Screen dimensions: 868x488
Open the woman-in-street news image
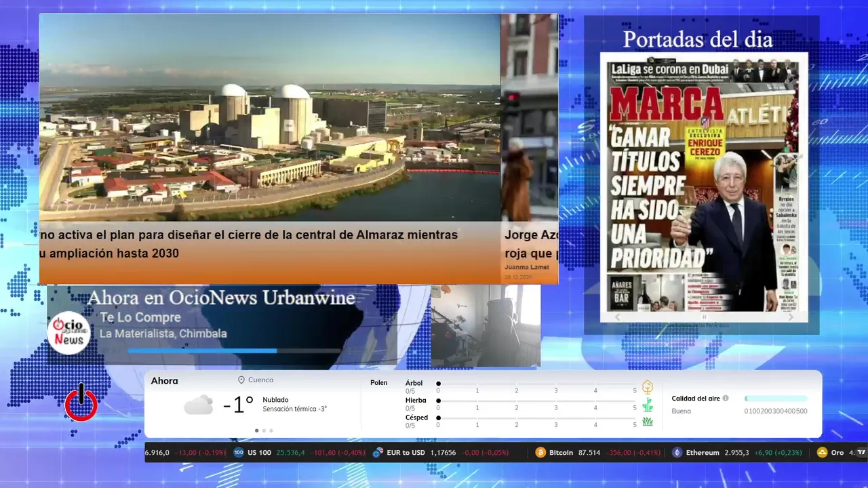(530, 118)
